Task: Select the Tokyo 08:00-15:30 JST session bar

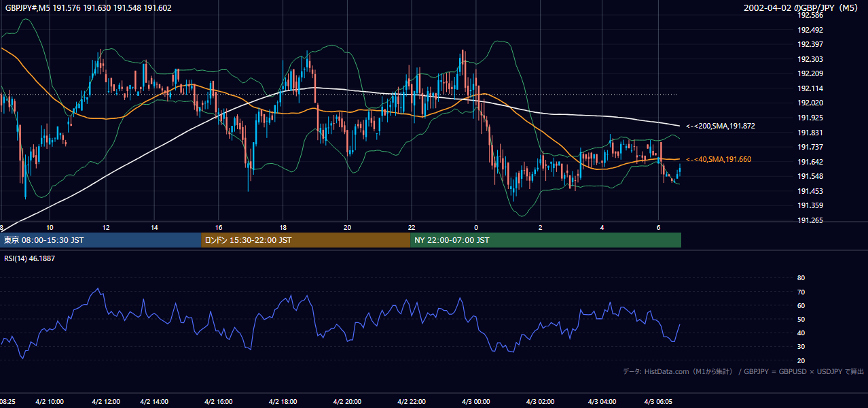Action: [101, 240]
